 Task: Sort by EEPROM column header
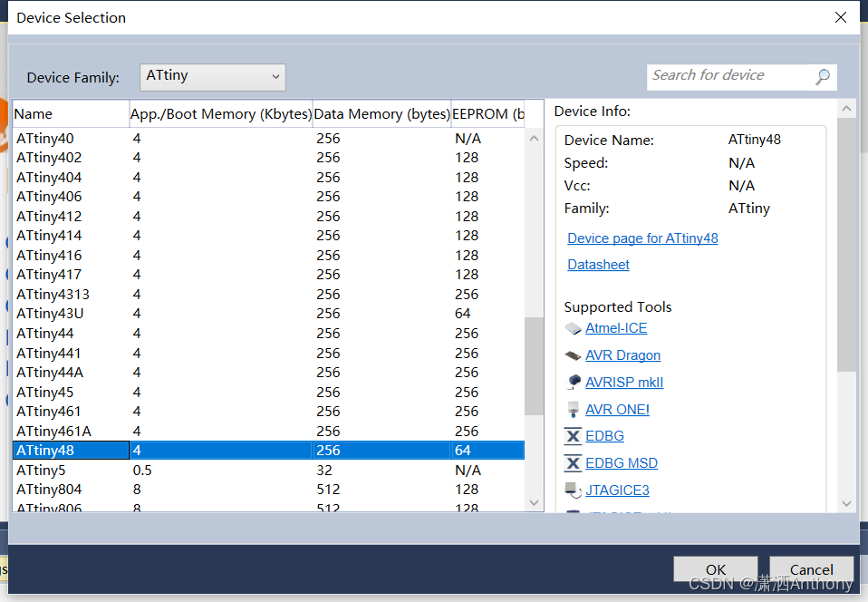coord(487,114)
